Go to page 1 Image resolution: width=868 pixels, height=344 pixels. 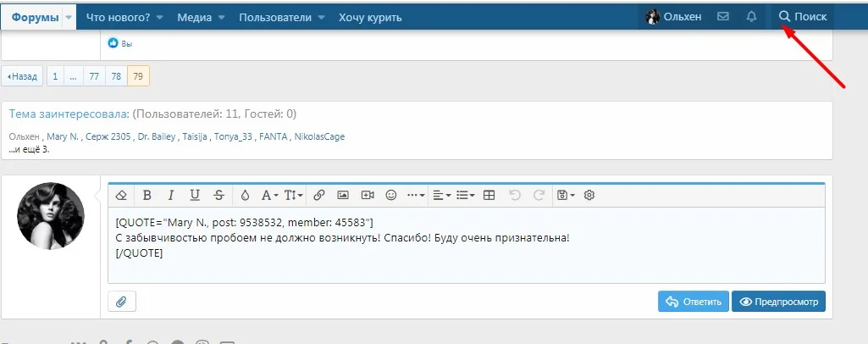(x=55, y=76)
